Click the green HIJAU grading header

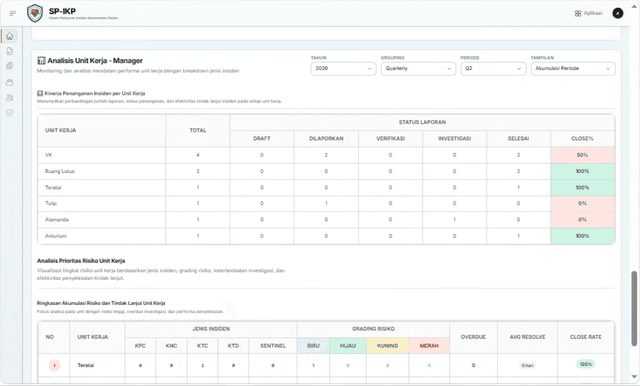click(348, 346)
